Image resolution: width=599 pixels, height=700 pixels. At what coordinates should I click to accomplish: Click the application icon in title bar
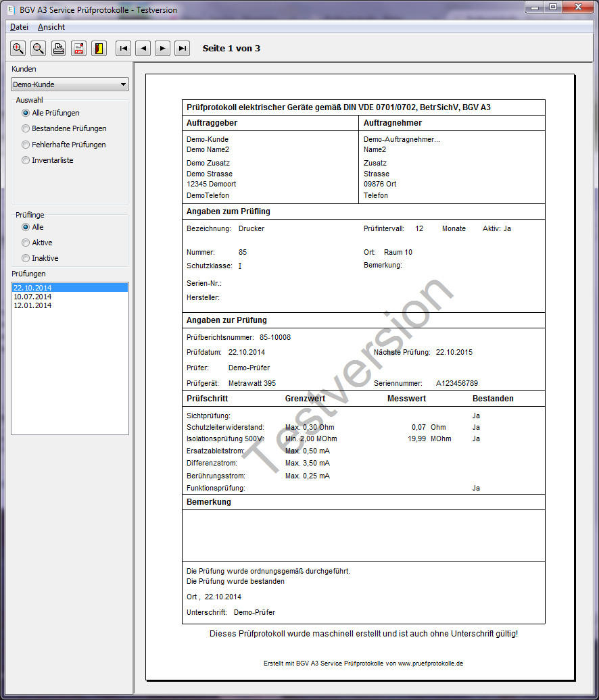[11, 10]
